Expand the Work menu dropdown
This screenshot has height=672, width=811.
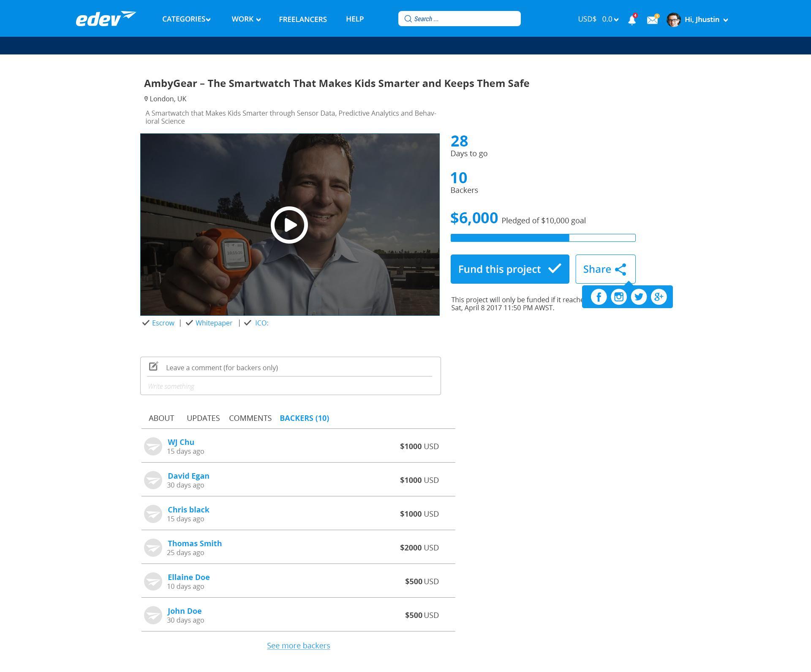coord(246,19)
